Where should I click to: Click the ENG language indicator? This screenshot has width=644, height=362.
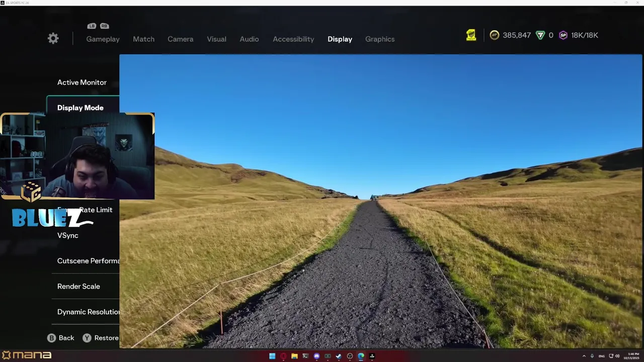tap(601, 356)
